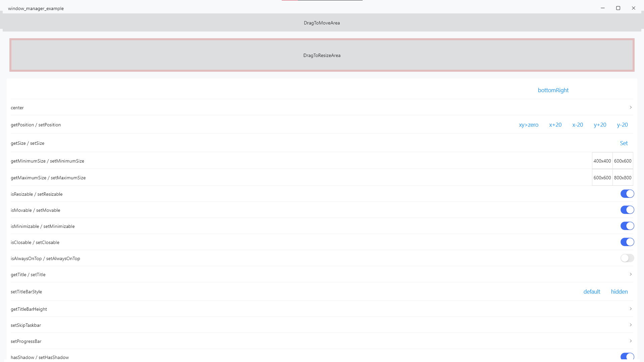Shift position using y-20
The image size is (644, 362).
pyautogui.click(x=622, y=125)
